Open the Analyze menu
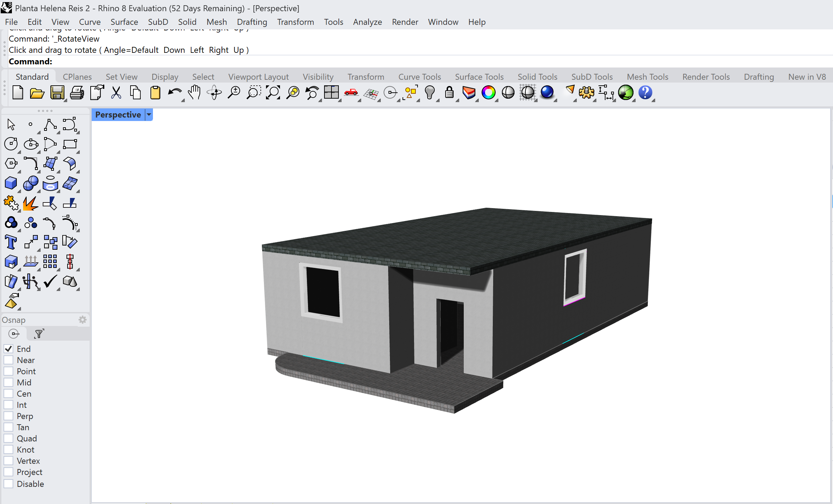This screenshot has height=504, width=833. tap(367, 22)
